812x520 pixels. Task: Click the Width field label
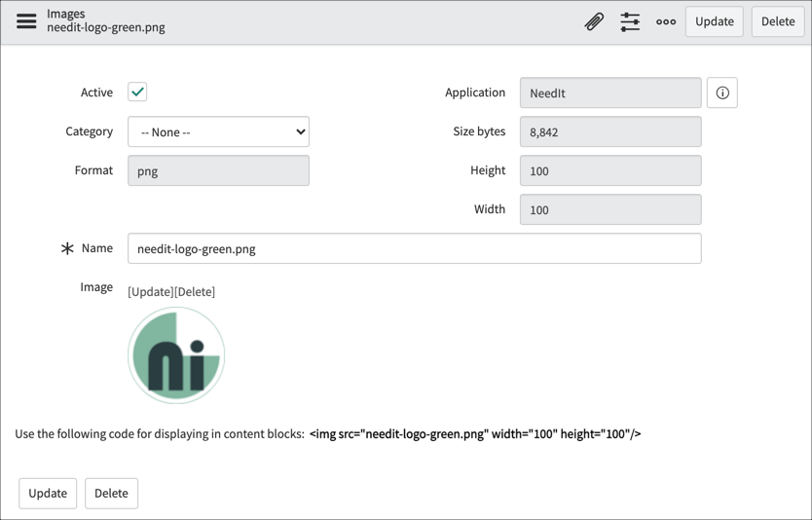(x=490, y=209)
